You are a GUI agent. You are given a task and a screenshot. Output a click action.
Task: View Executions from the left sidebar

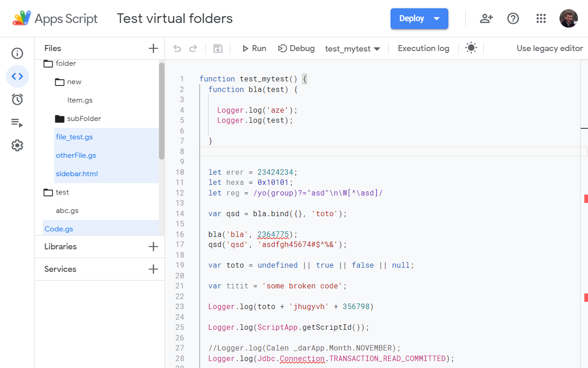click(17, 122)
